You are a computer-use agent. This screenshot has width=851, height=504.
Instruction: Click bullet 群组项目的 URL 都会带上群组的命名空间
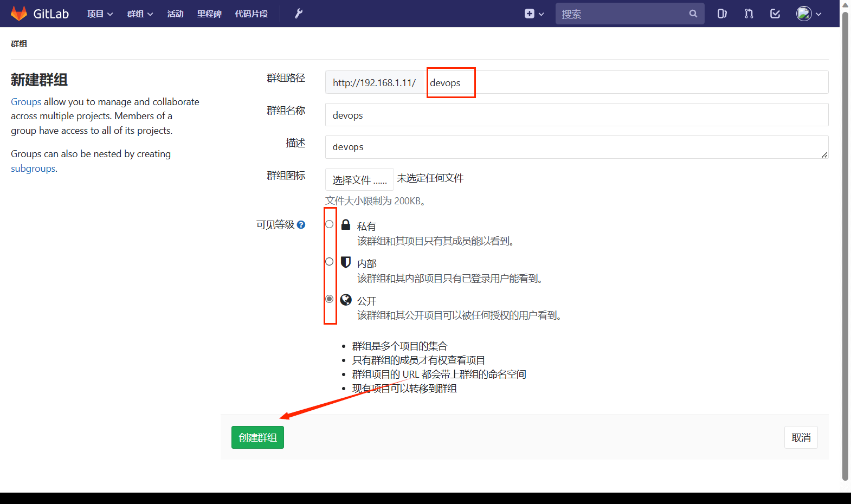click(x=439, y=374)
